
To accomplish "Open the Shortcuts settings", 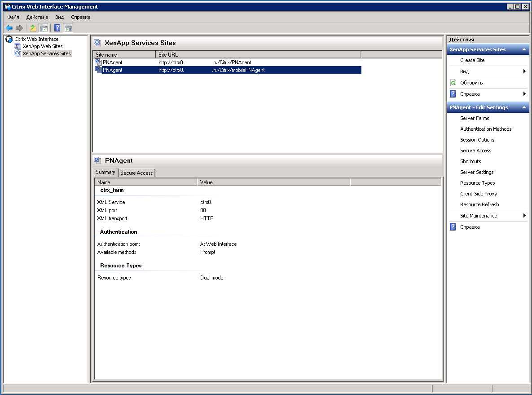I will click(x=470, y=161).
